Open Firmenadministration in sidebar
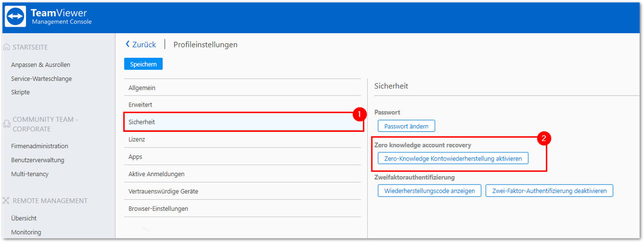644x243 pixels. pos(40,146)
